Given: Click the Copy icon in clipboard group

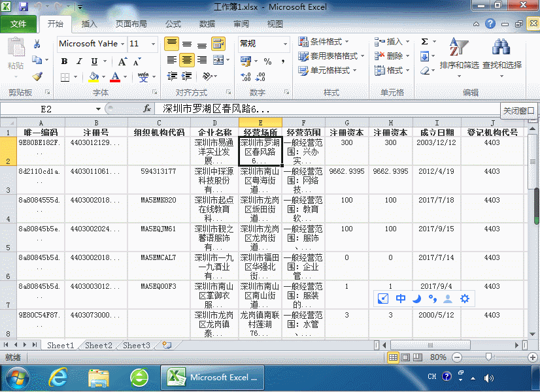Looking at the screenshot, I should click(37, 60).
